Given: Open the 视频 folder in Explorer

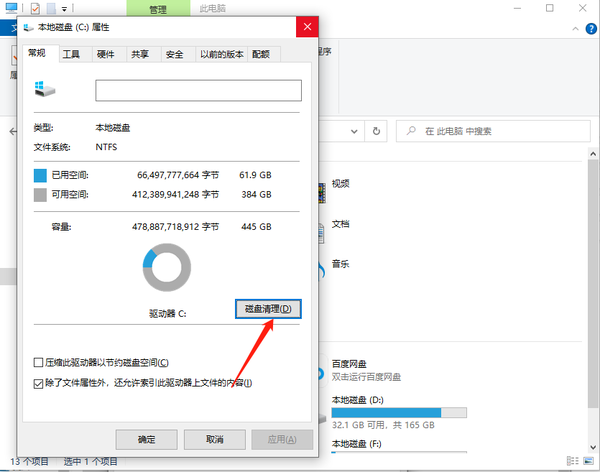Looking at the screenshot, I should [340, 184].
